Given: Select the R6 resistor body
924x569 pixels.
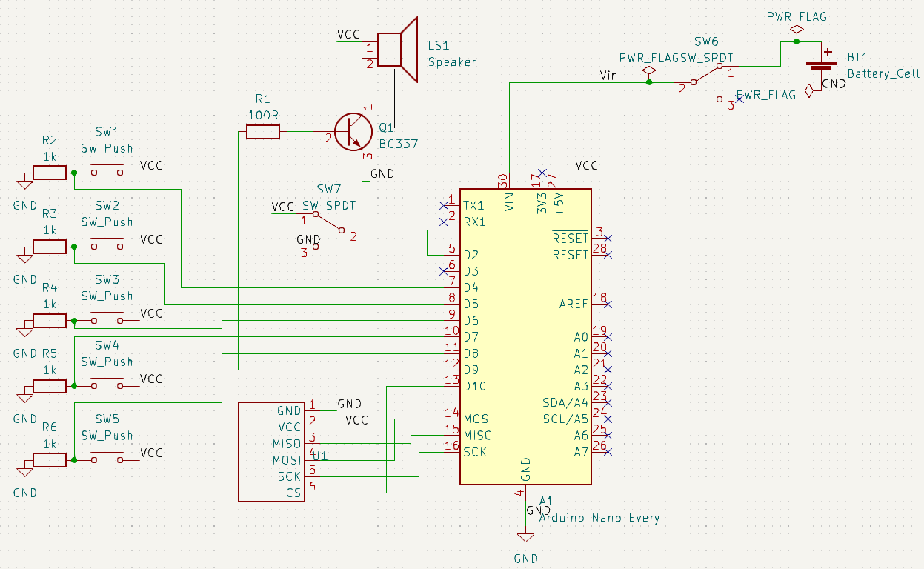Looking at the screenshot, I should coord(49,461).
